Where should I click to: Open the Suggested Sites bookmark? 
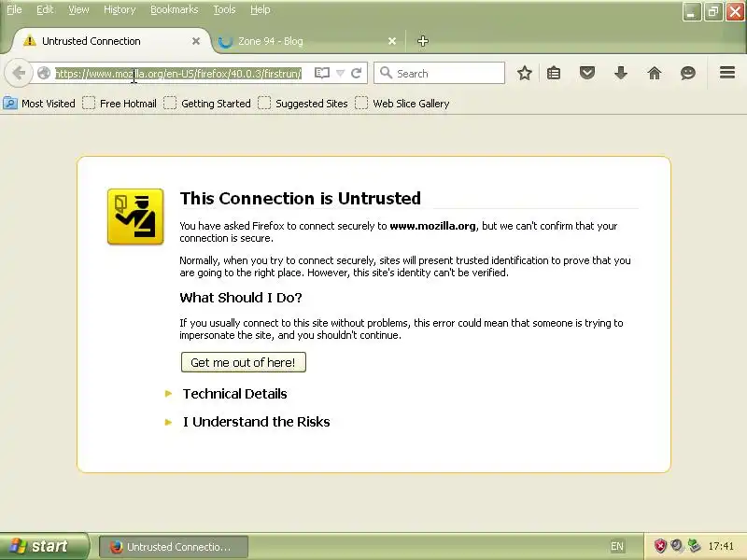[303, 104]
